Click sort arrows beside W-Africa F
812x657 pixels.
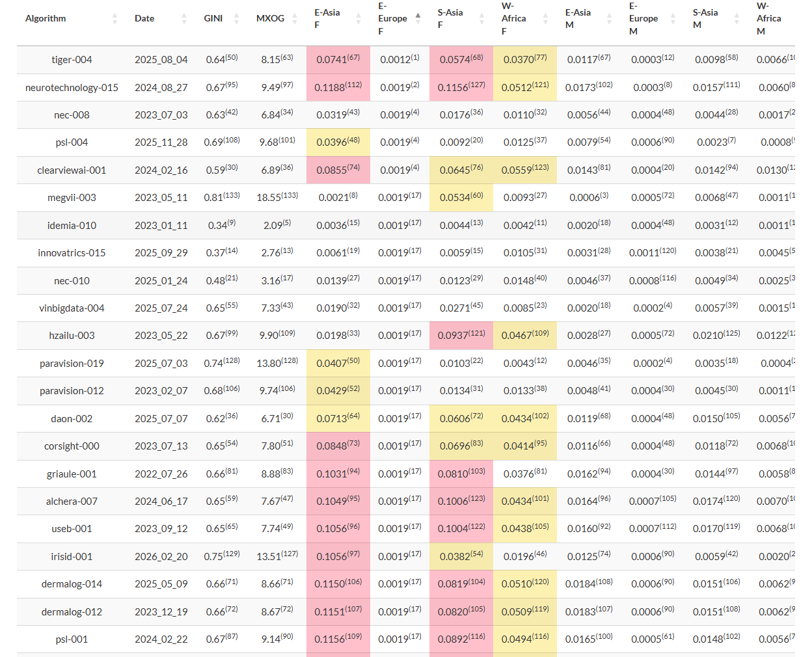click(545, 19)
